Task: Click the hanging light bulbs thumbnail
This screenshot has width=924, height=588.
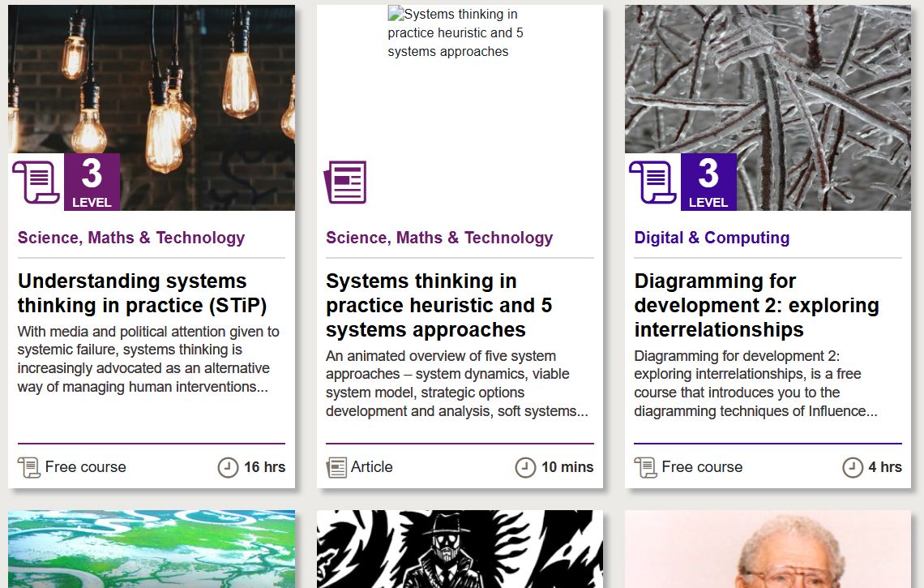Action: 152,107
